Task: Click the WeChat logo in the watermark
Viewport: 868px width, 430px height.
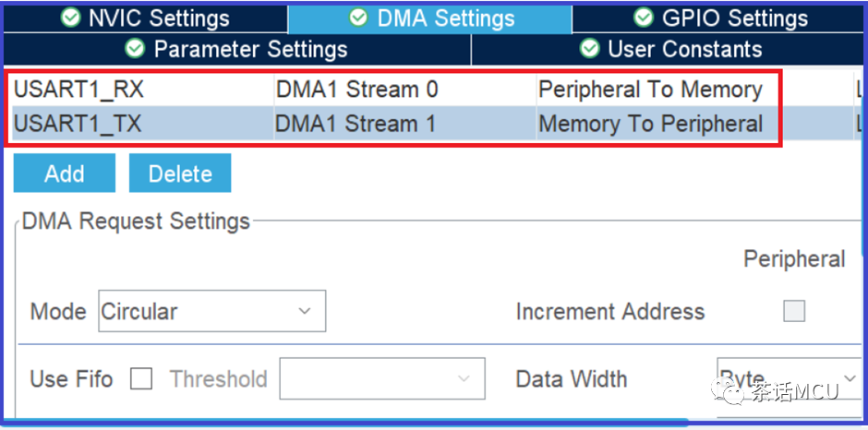Action: pos(729,390)
